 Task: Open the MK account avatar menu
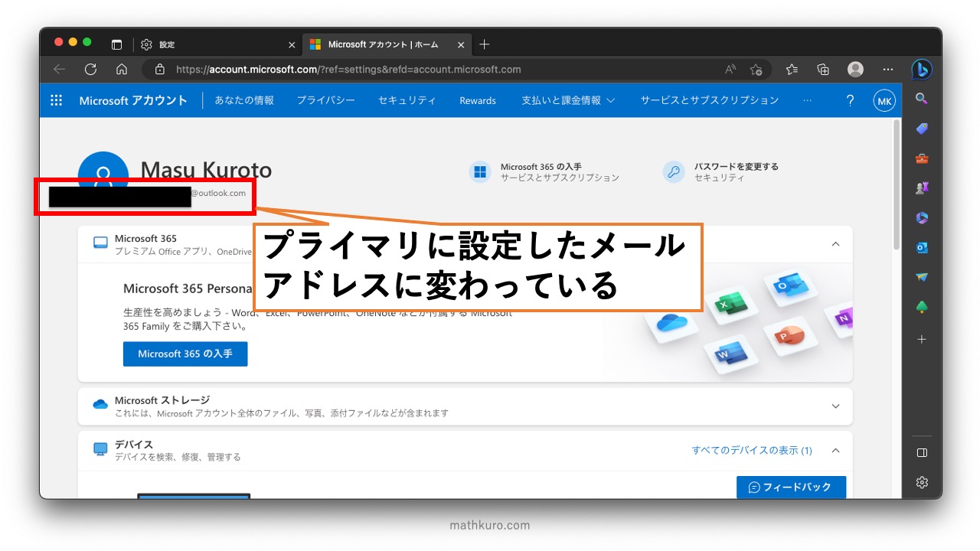click(884, 101)
